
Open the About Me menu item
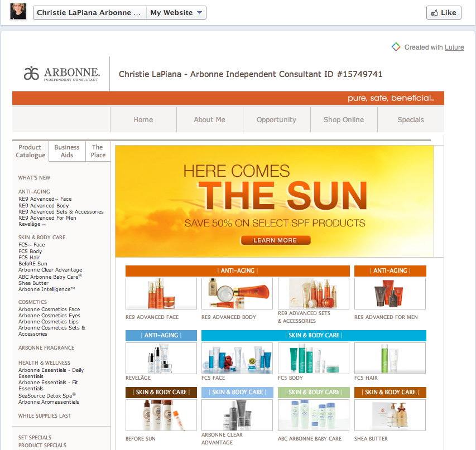point(209,119)
